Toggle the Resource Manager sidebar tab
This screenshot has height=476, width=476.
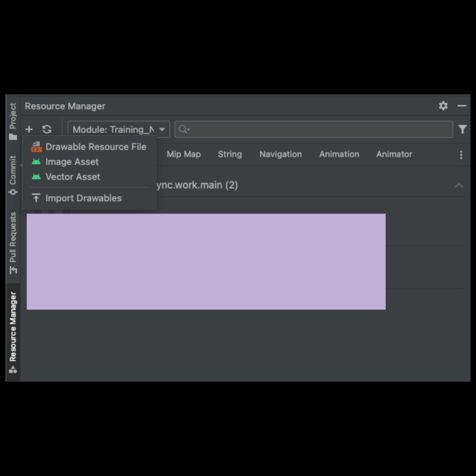coord(13,332)
